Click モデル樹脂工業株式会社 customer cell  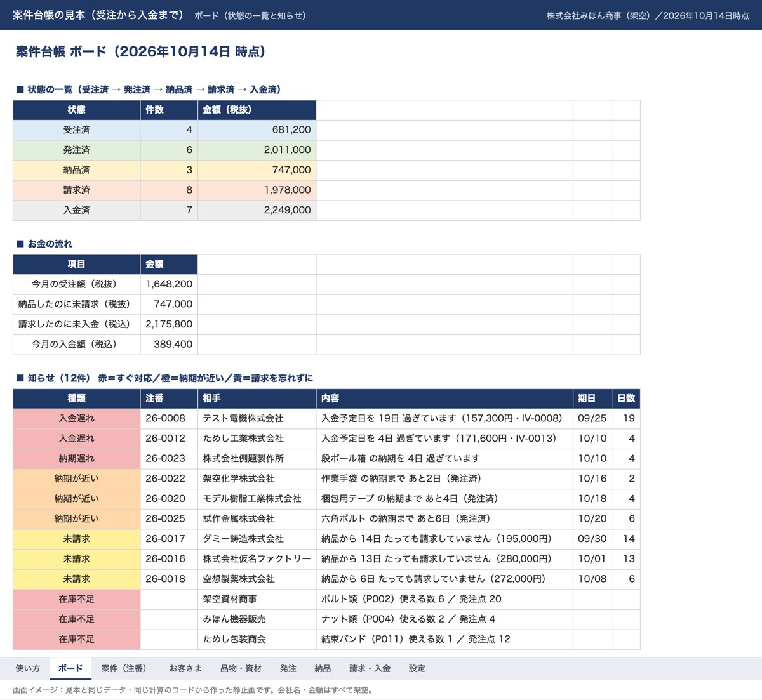257,499
